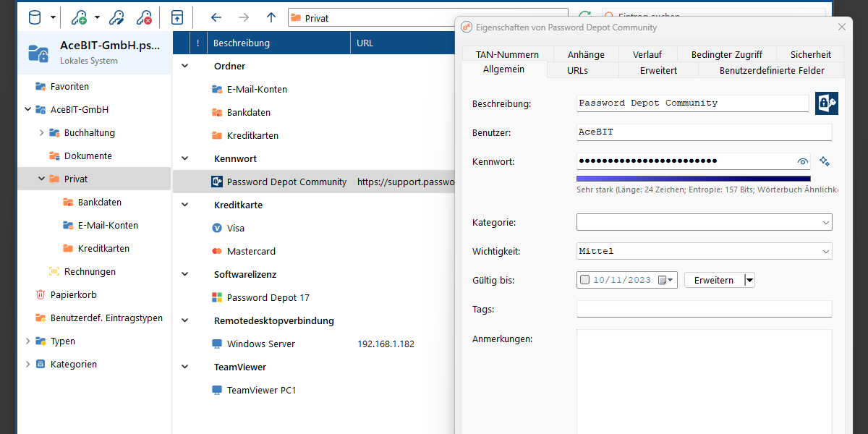
Task: Select Bankdaten subfolder in sidebar
Action: [x=99, y=202]
